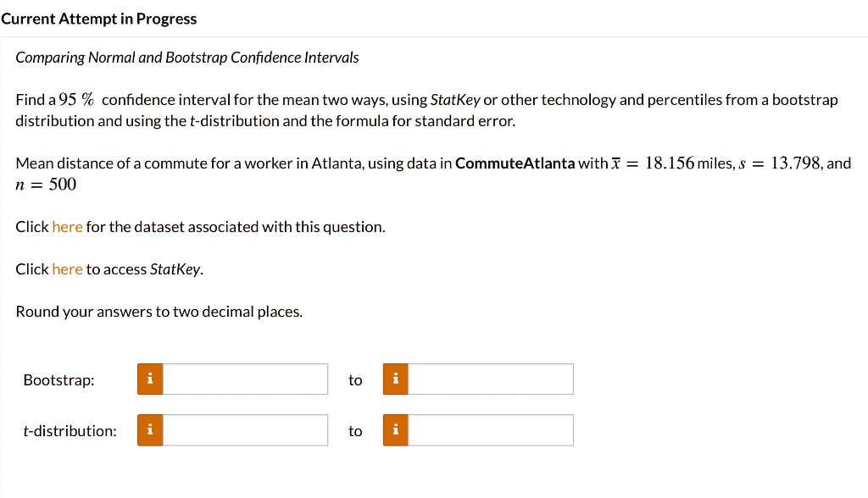Select the bold 'CommuteAtlanta' dataset name
This screenshot has width=868, height=498.
515,163
